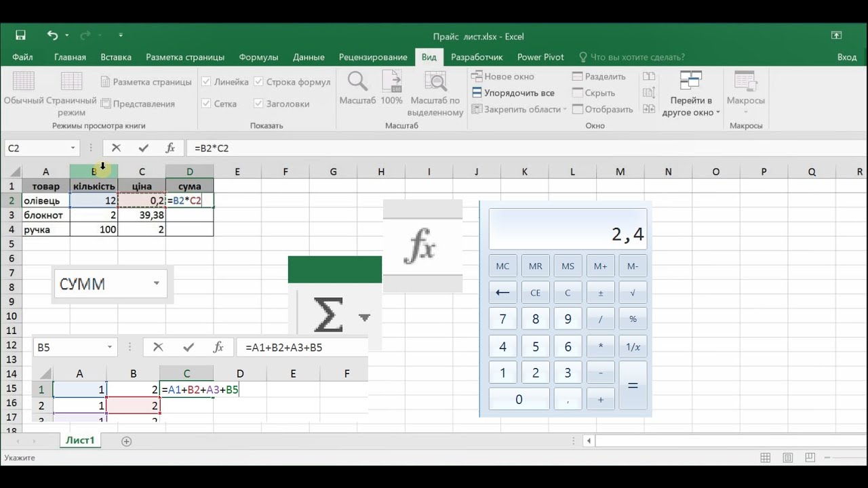Image resolution: width=868 pixels, height=488 pixels.
Task: Open the СУММ dropdown arrow
Action: [157, 283]
